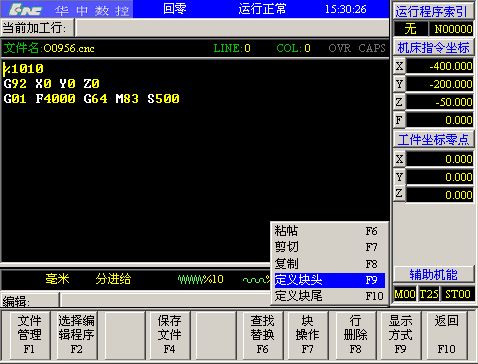Image resolution: width=478 pixels, height=364 pixels.
Task: Click 机床指令坐标 header
Action: tap(433, 48)
